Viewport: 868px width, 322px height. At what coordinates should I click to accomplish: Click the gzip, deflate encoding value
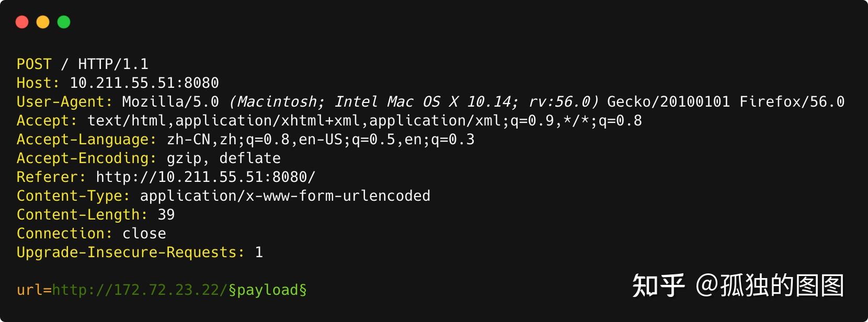[x=223, y=158]
